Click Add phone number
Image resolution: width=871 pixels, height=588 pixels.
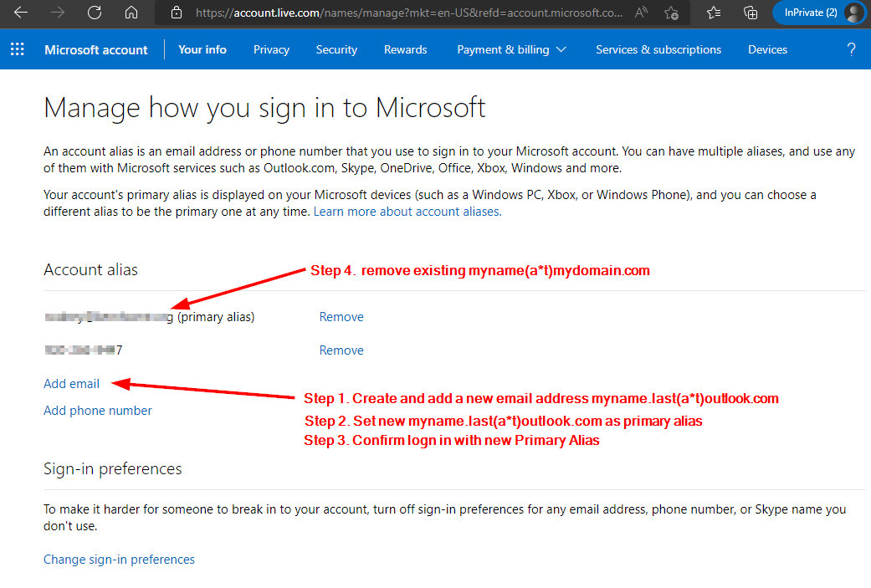97,410
